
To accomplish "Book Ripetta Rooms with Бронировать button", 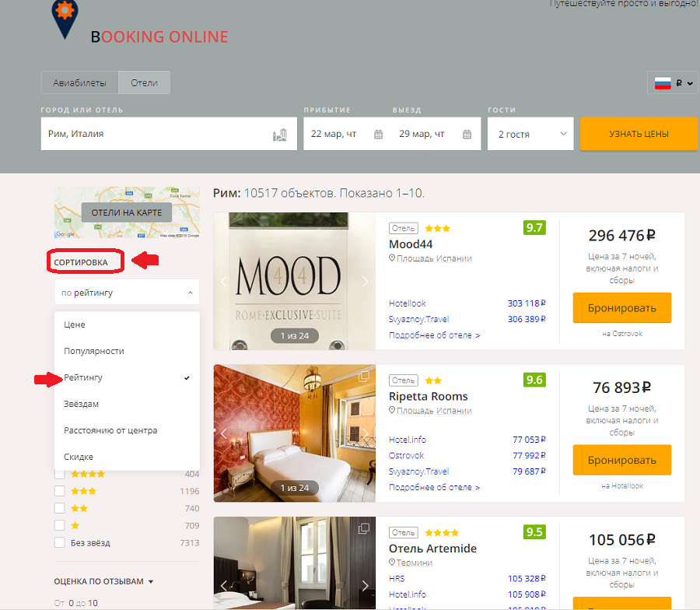I will coord(622,460).
